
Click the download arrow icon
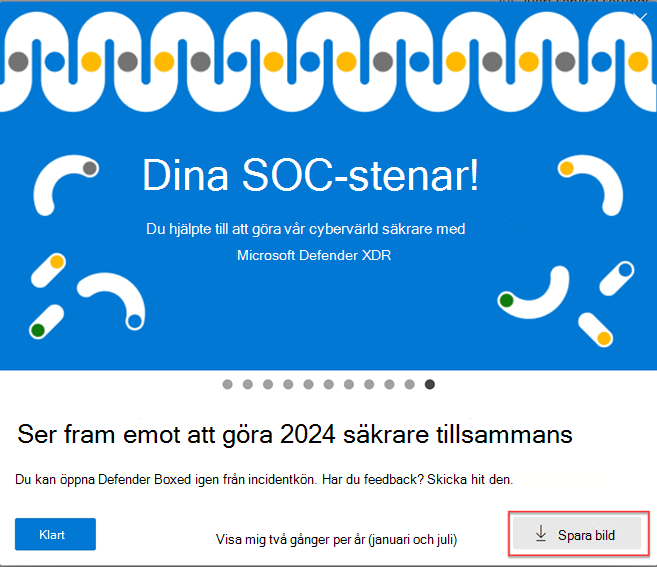click(541, 534)
